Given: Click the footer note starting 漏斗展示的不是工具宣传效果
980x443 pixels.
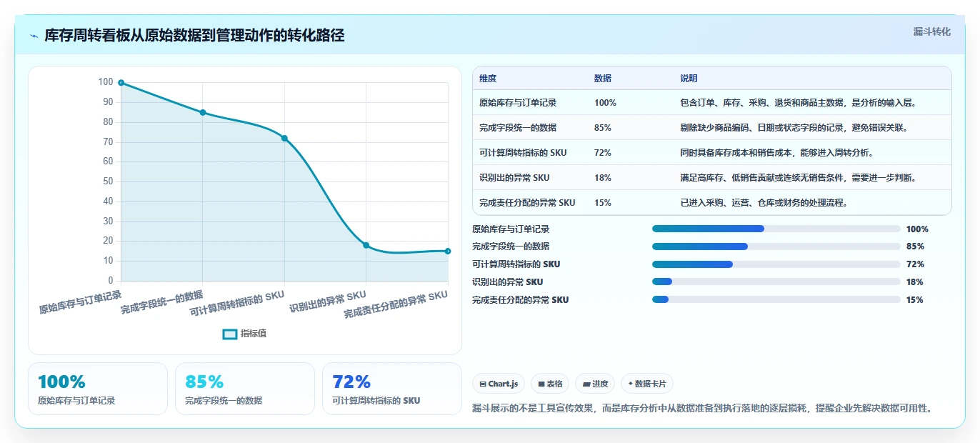Looking at the screenshot, I should 703,409.
